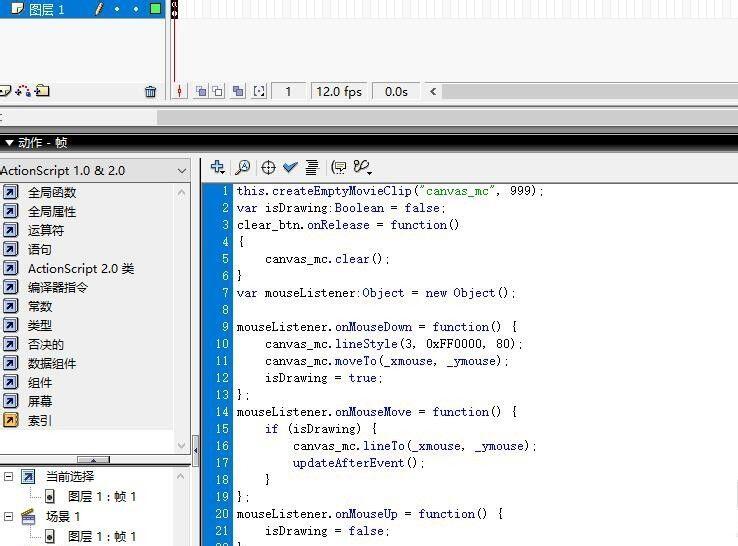The image size is (738, 546).
Task: Click 12.0 fps frame rate field
Action: pos(339,91)
